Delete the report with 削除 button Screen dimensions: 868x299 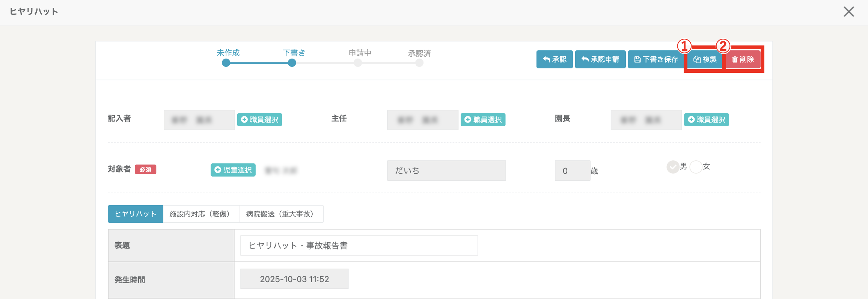tap(743, 59)
